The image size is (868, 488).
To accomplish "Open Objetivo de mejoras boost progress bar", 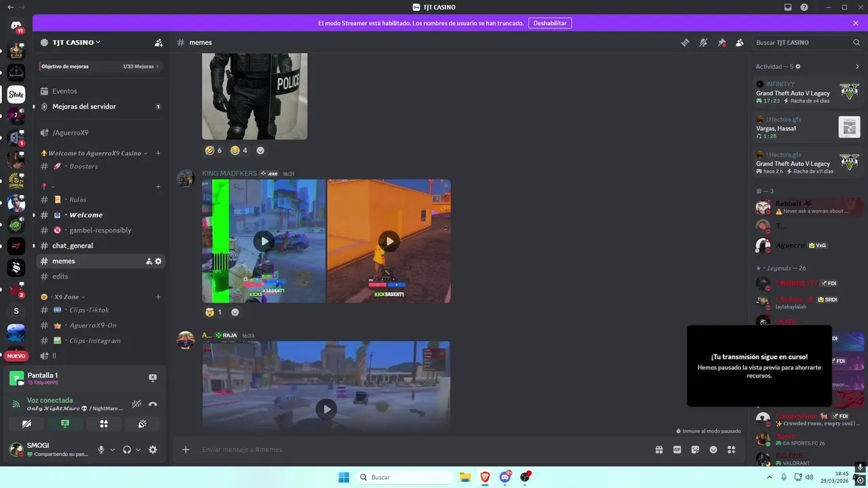I will tap(100, 66).
